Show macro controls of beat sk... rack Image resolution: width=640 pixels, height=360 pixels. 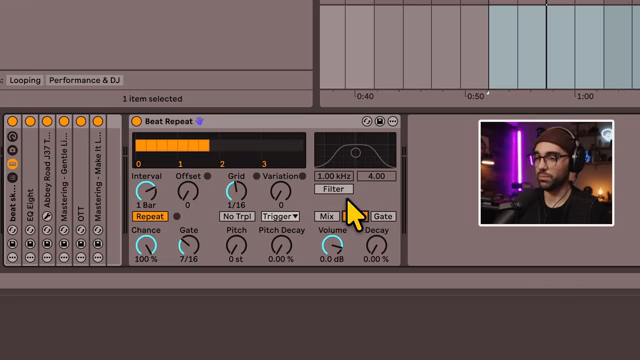tap(13, 137)
